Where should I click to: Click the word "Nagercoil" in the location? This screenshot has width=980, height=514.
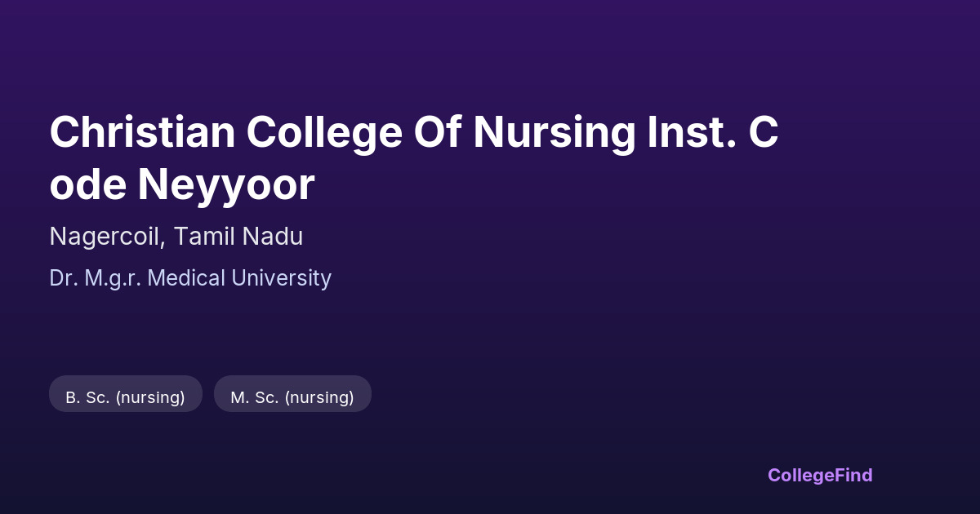tap(108, 237)
